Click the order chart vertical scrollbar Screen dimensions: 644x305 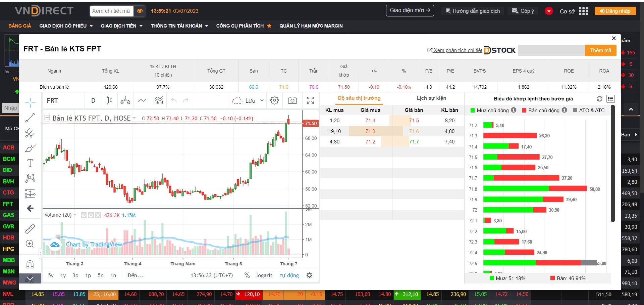(613, 164)
